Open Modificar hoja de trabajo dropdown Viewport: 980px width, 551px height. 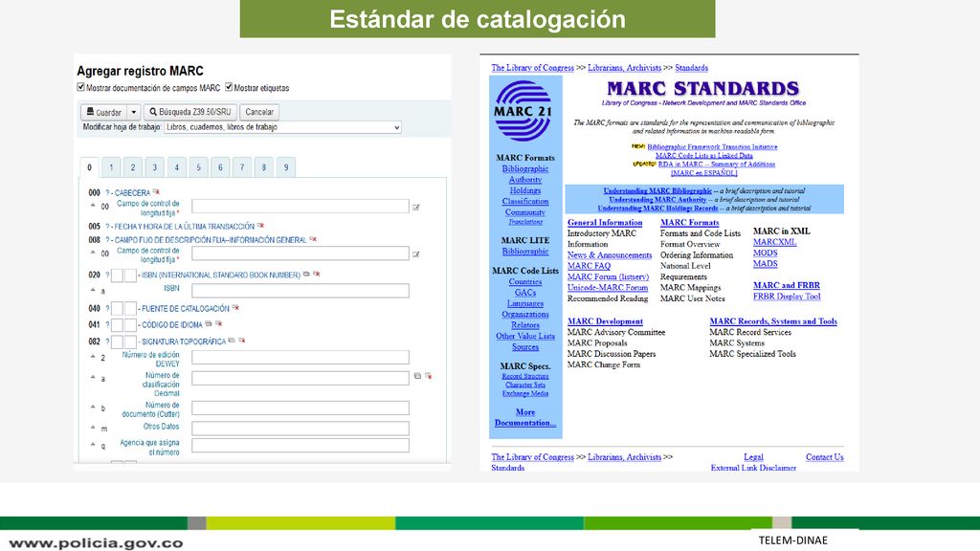coord(282,127)
